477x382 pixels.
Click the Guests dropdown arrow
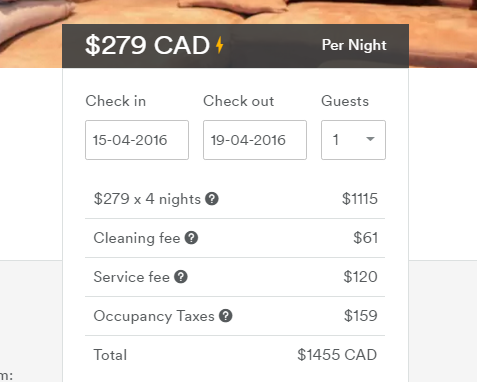pyautogui.click(x=370, y=139)
